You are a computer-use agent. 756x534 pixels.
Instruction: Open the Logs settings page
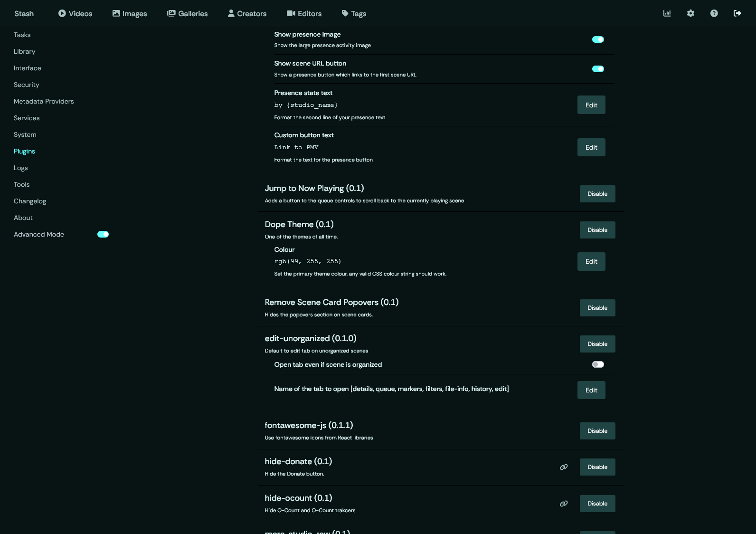20,168
